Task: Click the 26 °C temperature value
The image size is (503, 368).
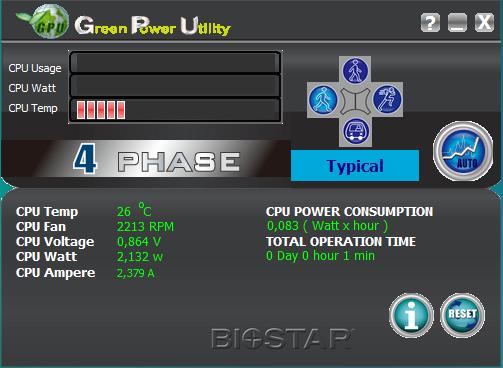Action: coord(134,210)
